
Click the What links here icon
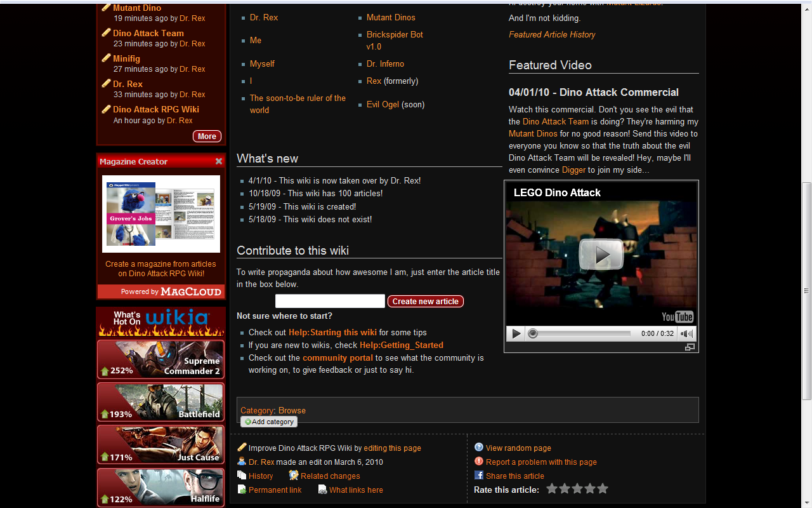[322, 489]
